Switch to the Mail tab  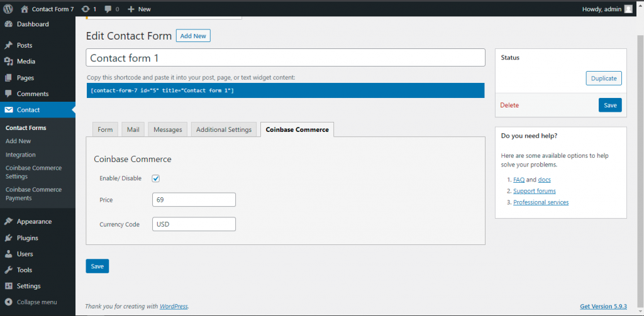[133, 129]
